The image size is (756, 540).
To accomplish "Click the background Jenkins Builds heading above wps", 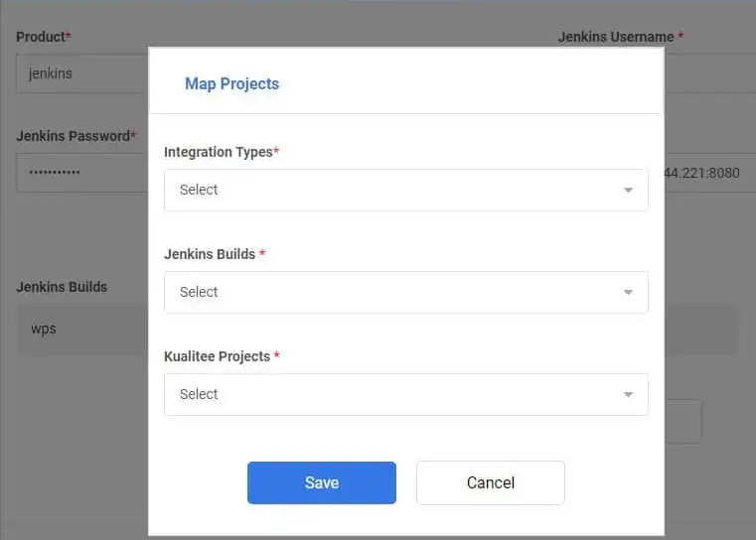I will click(62, 287).
